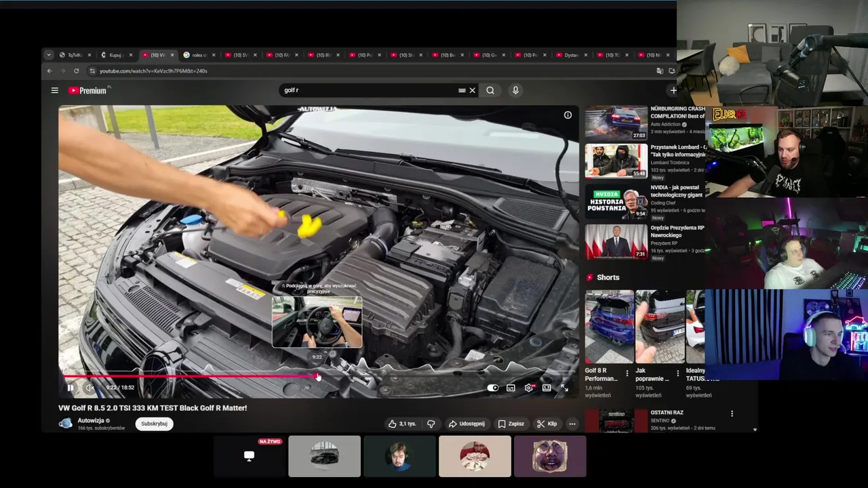Image resolution: width=868 pixels, height=488 pixels.
Task: Start voice search with the microphone
Action: 515,90
